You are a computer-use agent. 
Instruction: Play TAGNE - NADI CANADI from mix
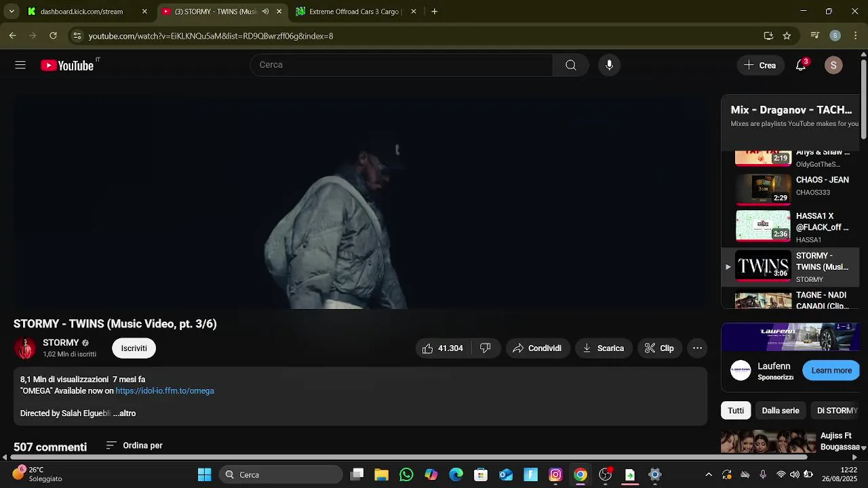click(x=792, y=300)
